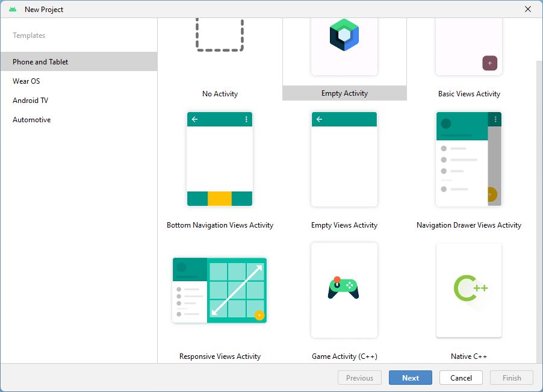Click the "Basic Views Activity" label
This screenshot has height=392, width=543.
(x=469, y=94)
